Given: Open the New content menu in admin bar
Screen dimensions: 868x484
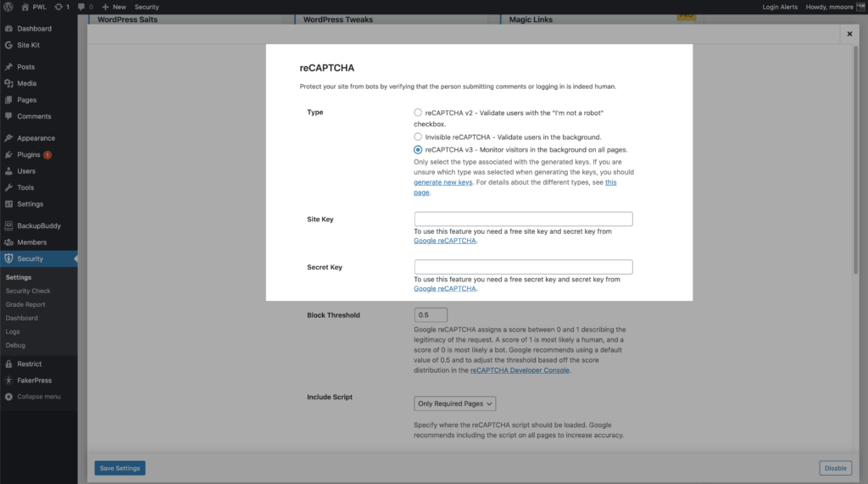Looking at the screenshot, I should pos(114,7).
